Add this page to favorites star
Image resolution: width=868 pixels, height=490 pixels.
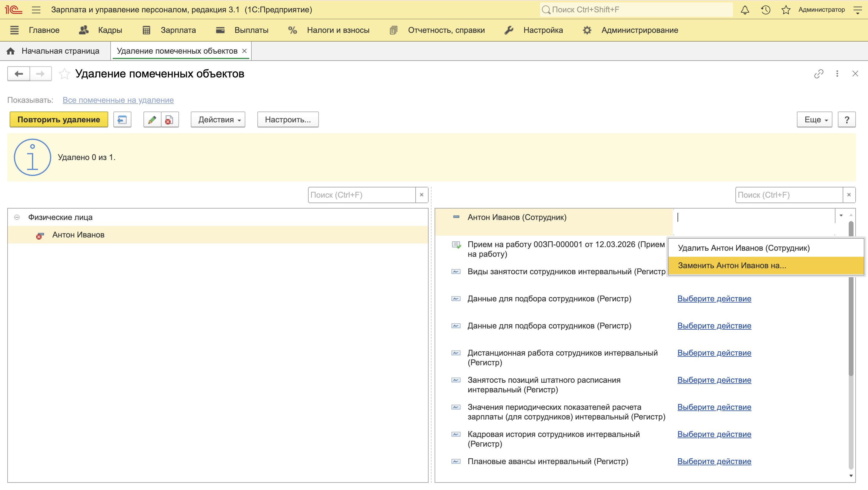64,74
